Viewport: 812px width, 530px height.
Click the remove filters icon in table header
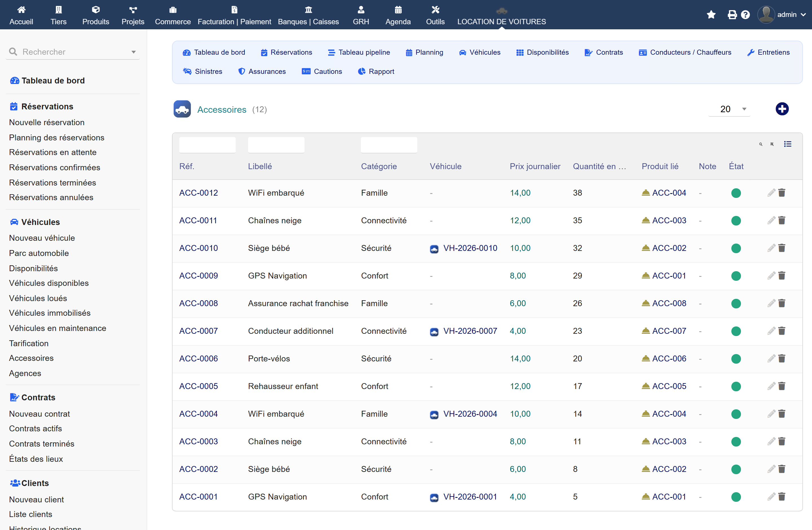coord(772,144)
